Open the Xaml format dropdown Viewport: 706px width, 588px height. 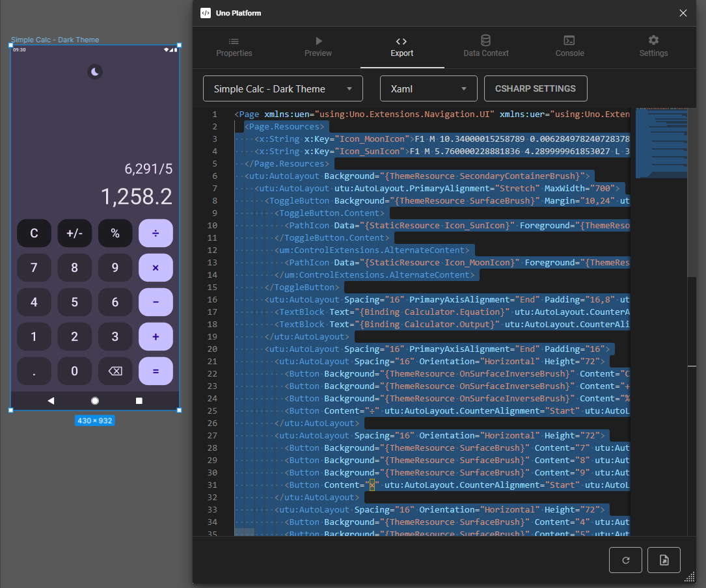point(428,88)
